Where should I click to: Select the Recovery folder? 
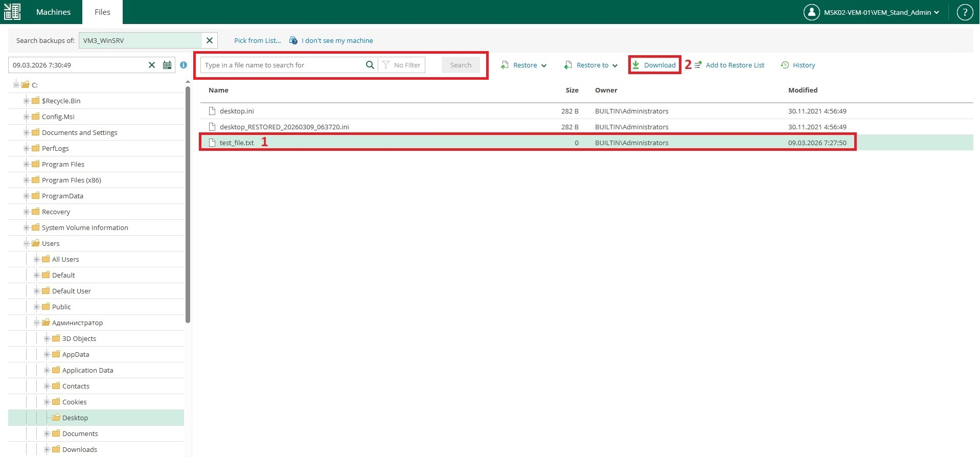[56, 212]
